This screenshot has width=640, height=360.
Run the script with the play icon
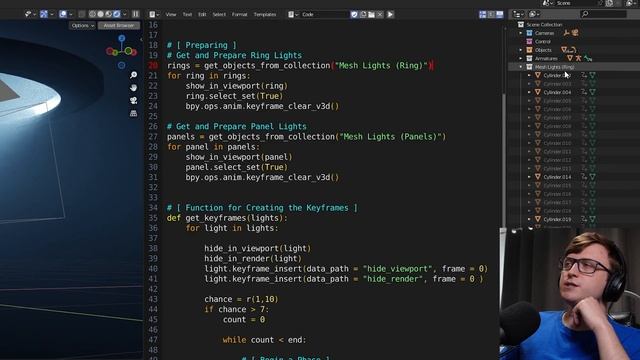pos(390,14)
